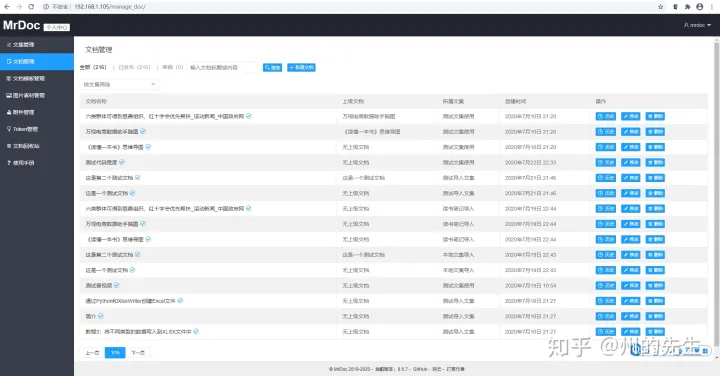The image size is (720, 376).
Task: Open browser profile avatar icon
Action: [x=699, y=6]
